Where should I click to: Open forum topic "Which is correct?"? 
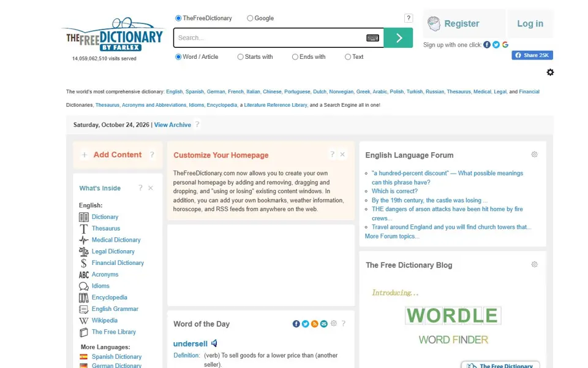394,191
